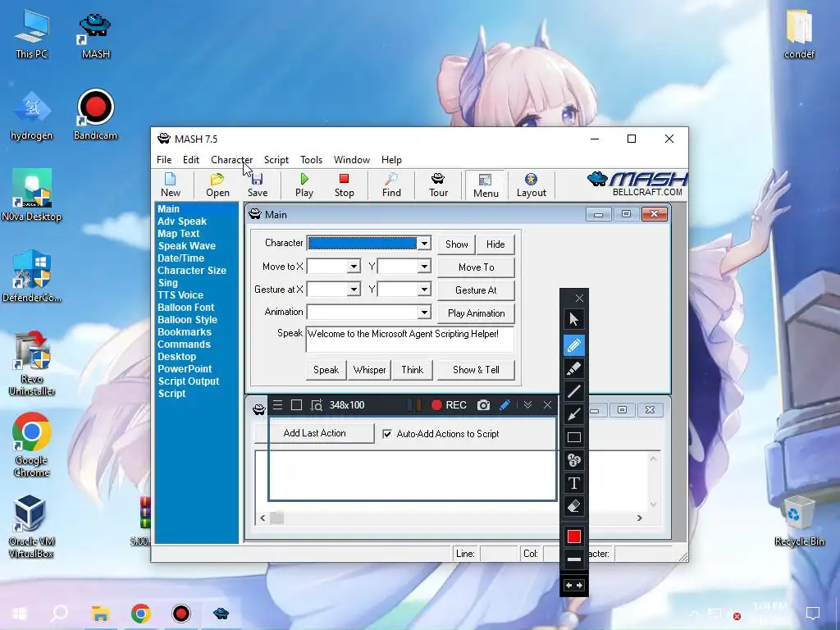
Task: Open the Character menu
Action: pyautogui.click(x=231, y=160)
